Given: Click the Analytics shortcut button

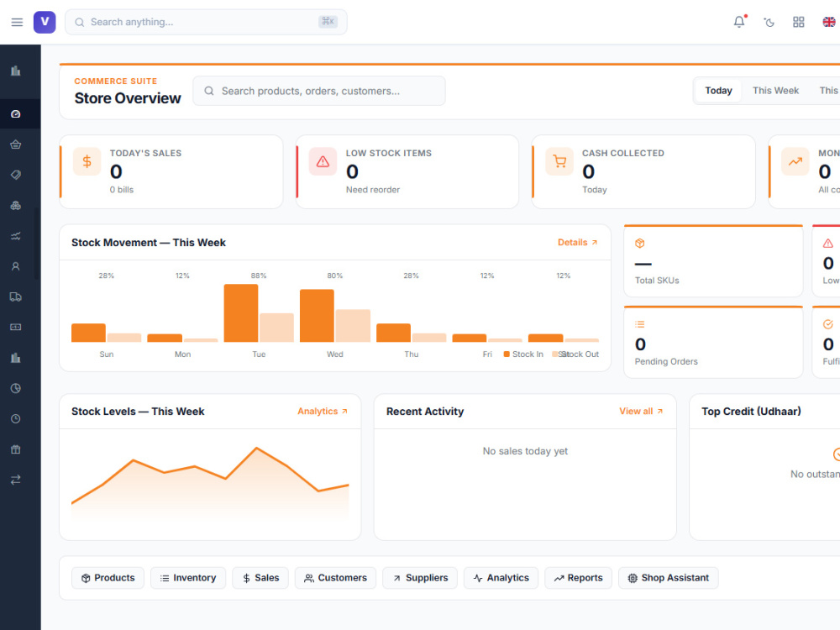Looking at the screenshot, I should [x=501, y=578].
